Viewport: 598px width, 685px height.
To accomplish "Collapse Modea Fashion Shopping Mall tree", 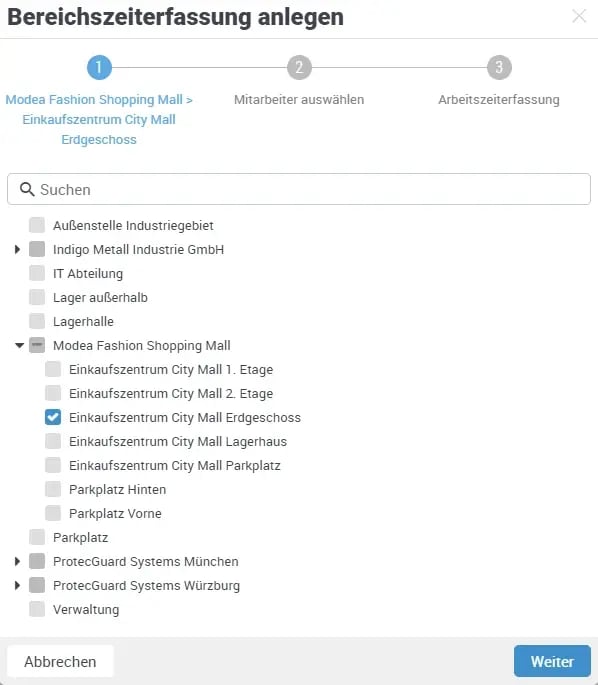I will pyautogui.click(x=19, y=346).
